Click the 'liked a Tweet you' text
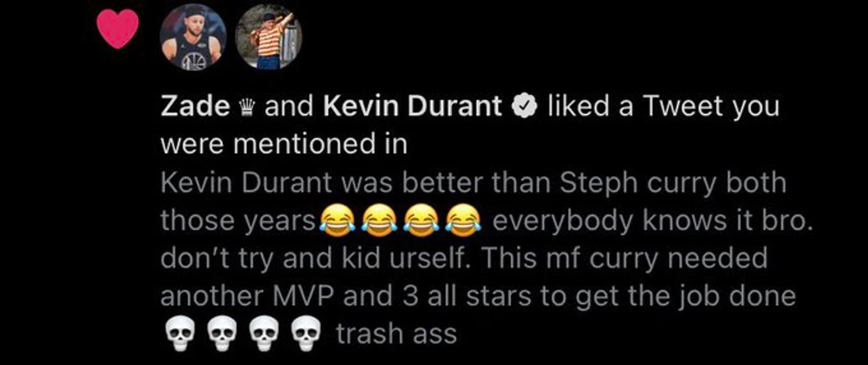Viewport: 868px width, 365px height. [x=662, y=108]
